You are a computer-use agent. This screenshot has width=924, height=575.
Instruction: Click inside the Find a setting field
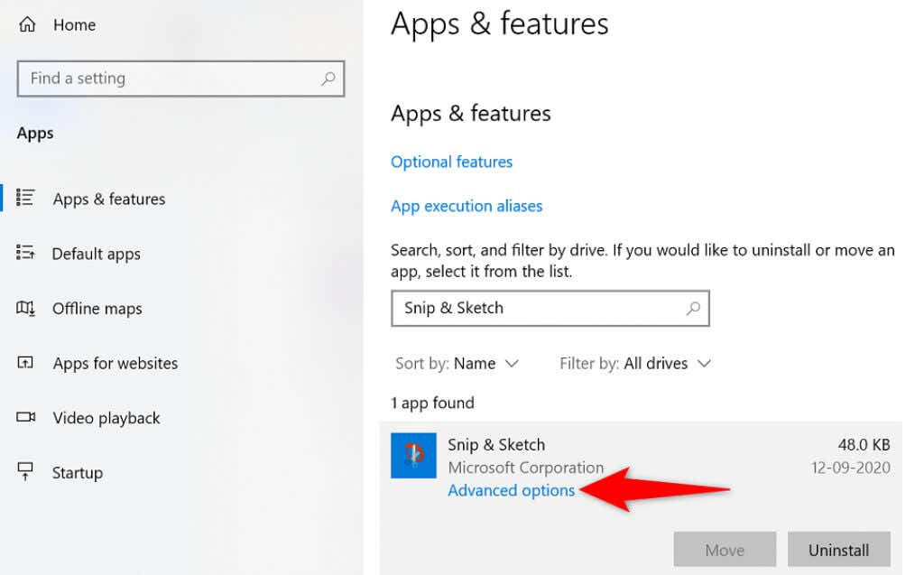(x=135, y=79)
